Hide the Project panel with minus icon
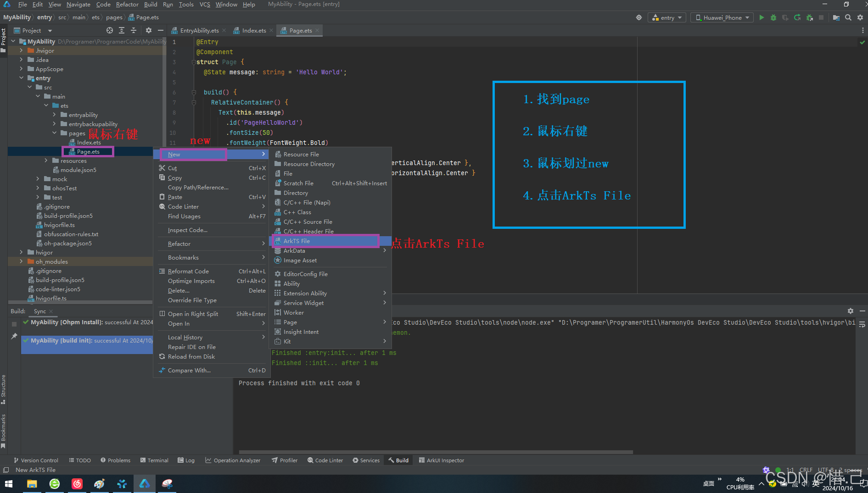Image resolution: width=868 pixels, height=493 pixels. coord(161,30)
